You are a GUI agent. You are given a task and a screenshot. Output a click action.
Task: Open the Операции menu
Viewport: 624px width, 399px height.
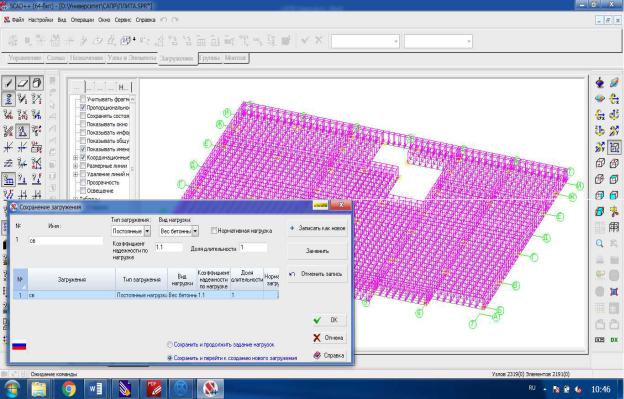pos(82,19)
